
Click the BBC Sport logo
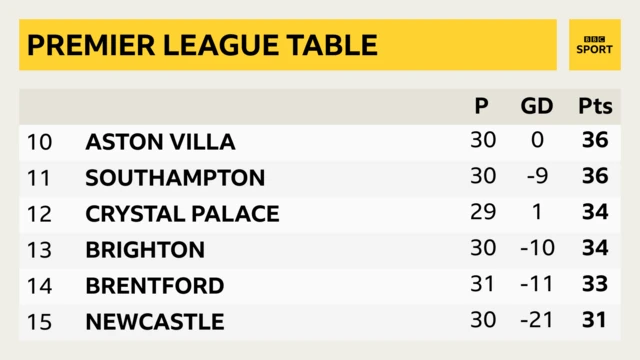point(595,45)
